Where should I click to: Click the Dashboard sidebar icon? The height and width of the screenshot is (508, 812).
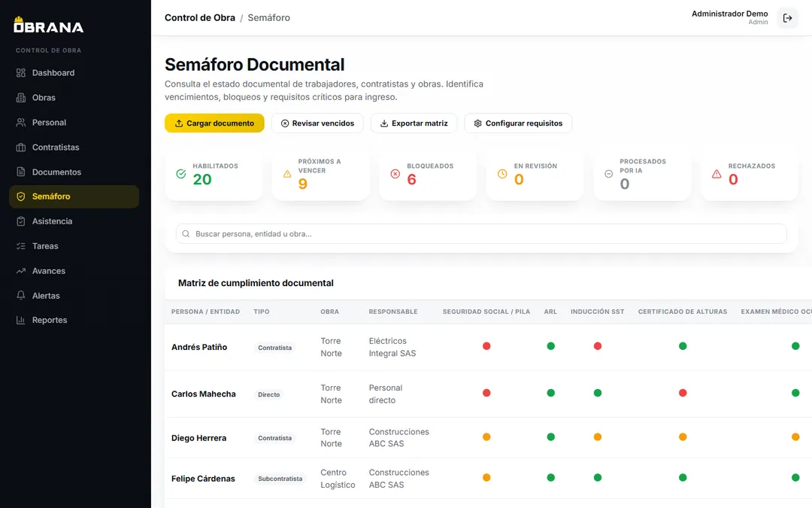pos(21,72)
